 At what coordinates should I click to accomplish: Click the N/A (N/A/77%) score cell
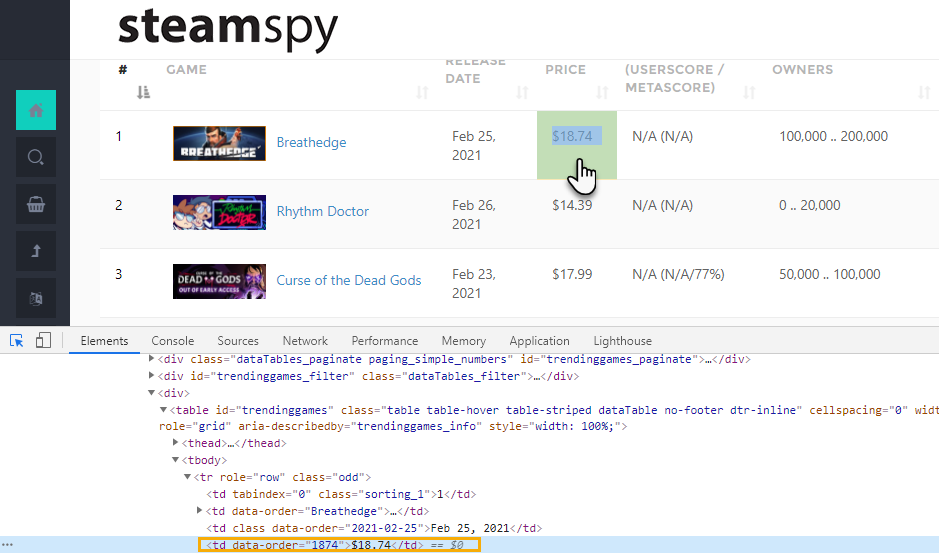[x=678, y=274]
